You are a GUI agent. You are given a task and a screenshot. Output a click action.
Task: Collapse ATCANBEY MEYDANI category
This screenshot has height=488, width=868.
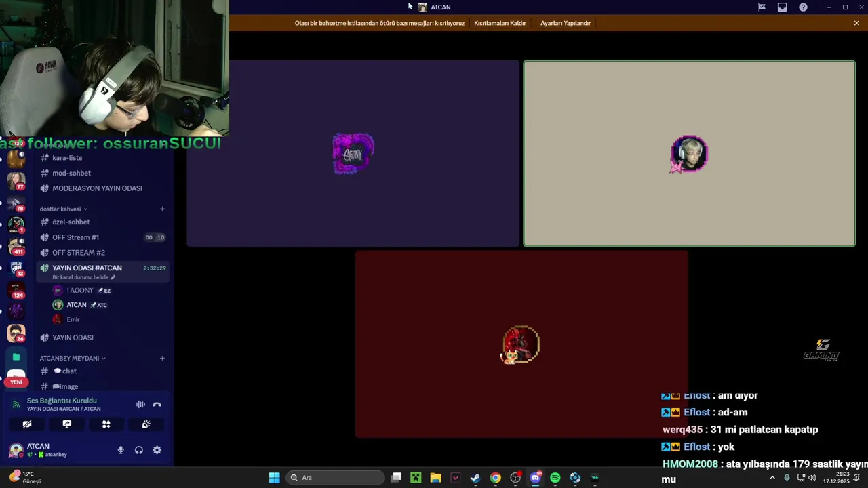click(72, 358)
